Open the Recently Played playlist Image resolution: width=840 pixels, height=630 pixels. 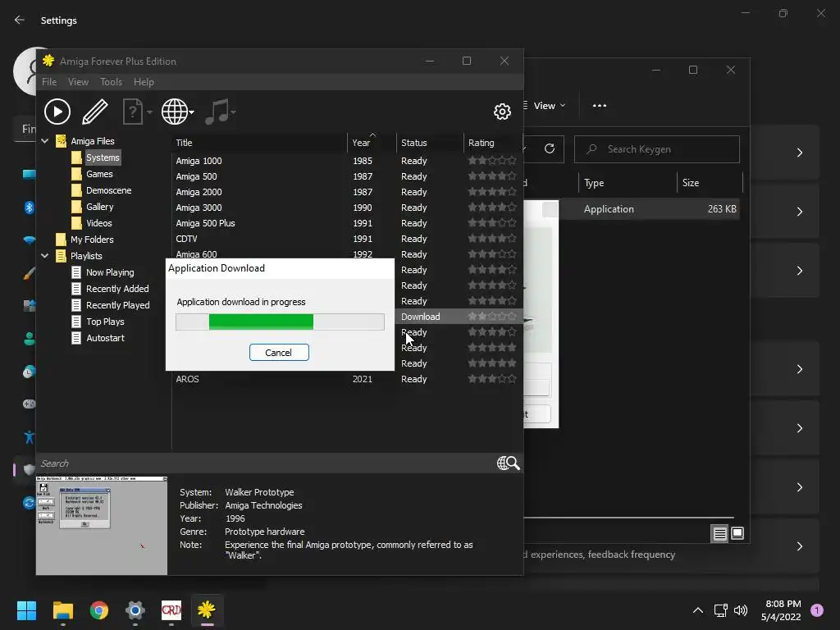118,305
